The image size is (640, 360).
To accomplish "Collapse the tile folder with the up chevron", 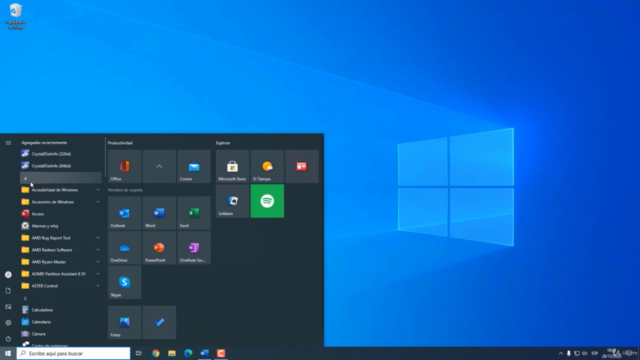I will [x=159, y=166].
